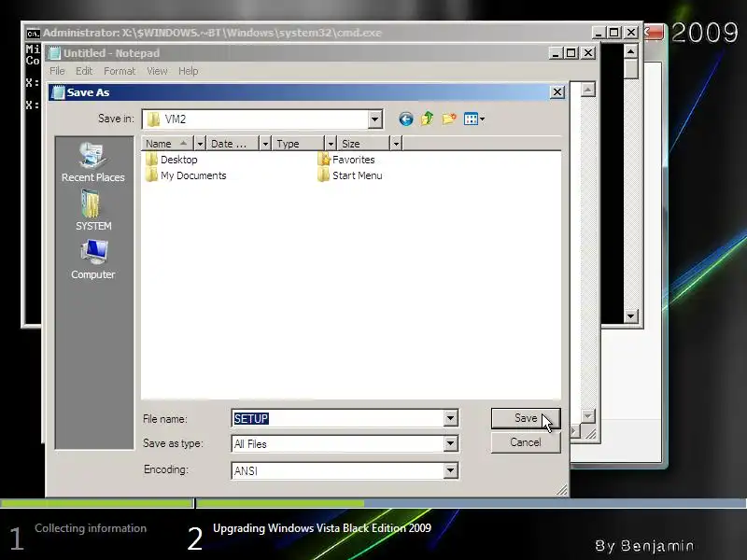The height and width of the screenshot is (560, 747).
Task: Click the Back arrow icon in Save As
Action: 406,119
